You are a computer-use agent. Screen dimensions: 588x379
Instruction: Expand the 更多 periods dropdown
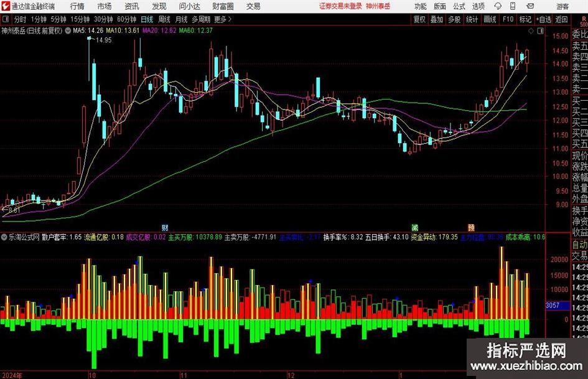click(223, 19)
